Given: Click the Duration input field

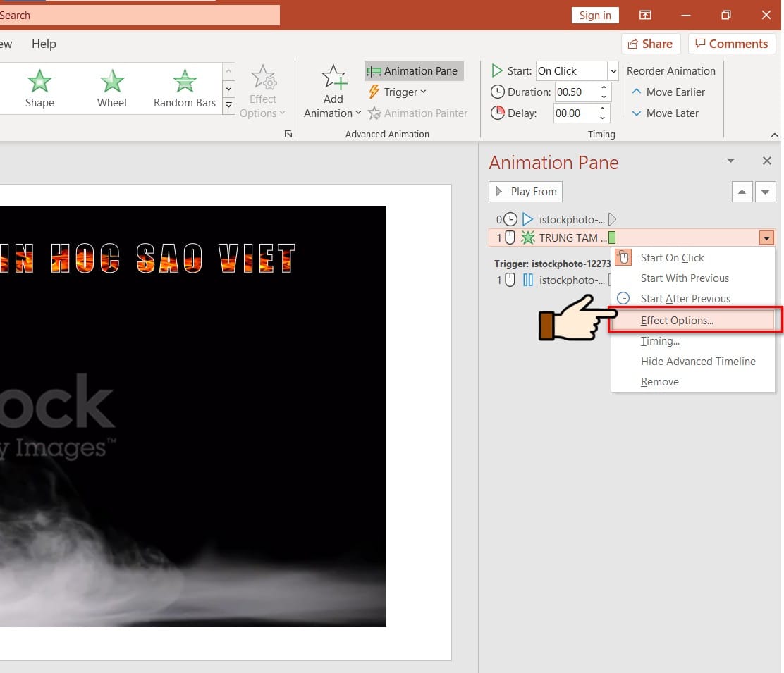Looking at the screenshot, I should [x=577, y=92].
